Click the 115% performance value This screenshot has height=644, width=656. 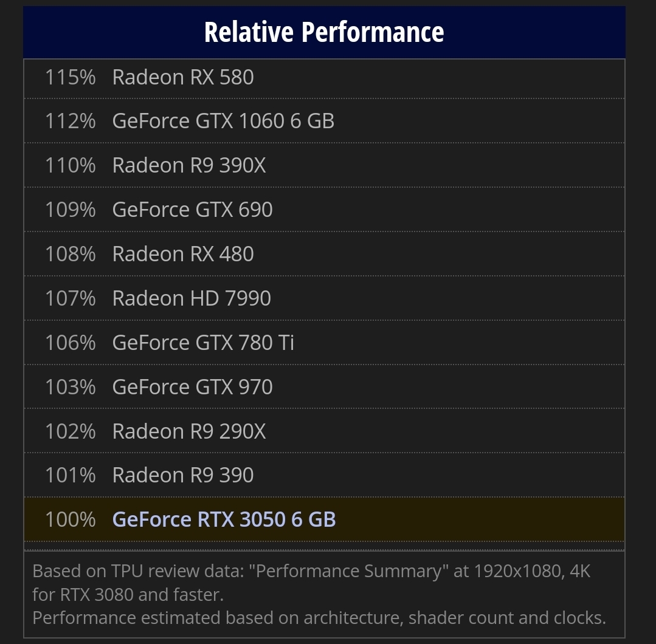point(71,77)
